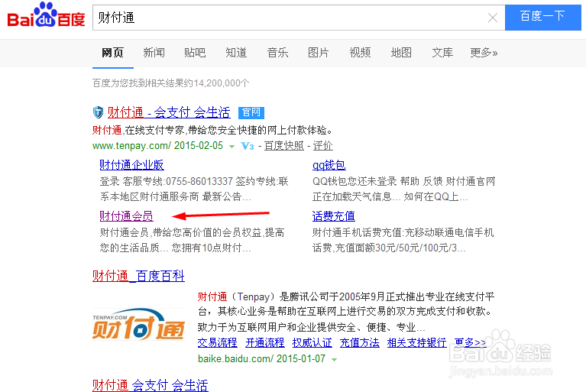Open the 贴吧 tab
Image resolution: width=586 pixels, height=392 pixels.
coord(195,53)
